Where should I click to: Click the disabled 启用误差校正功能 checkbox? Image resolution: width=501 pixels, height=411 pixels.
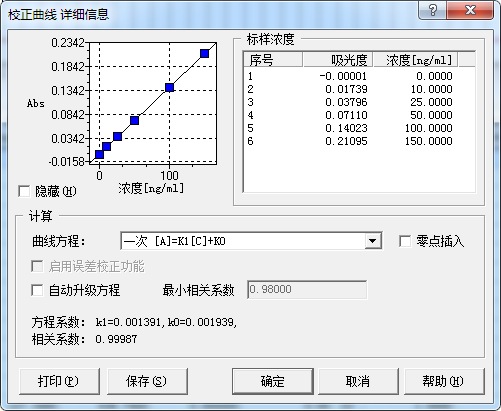(37, 266)
